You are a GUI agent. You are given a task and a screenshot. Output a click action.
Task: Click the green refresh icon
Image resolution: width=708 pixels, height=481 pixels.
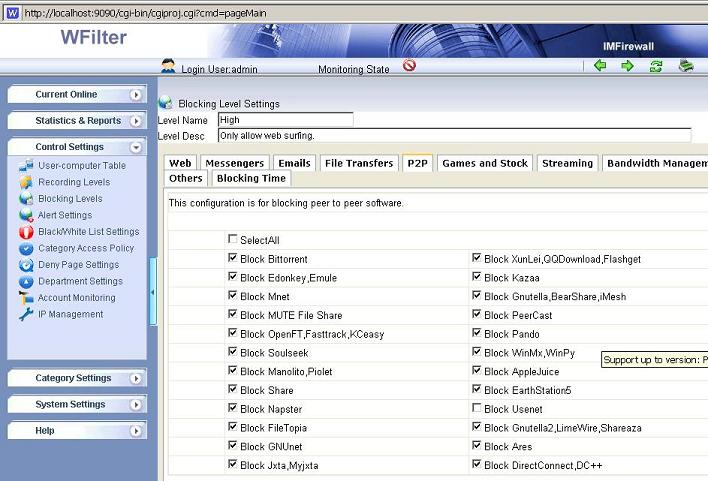coord(656,66)
